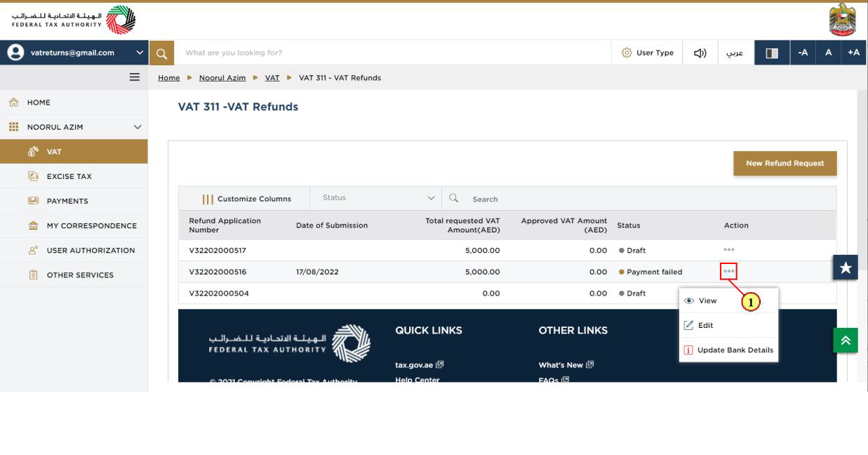Open the Status filter dropdown
Screen dimensions: 868x455
pos(376,198)
